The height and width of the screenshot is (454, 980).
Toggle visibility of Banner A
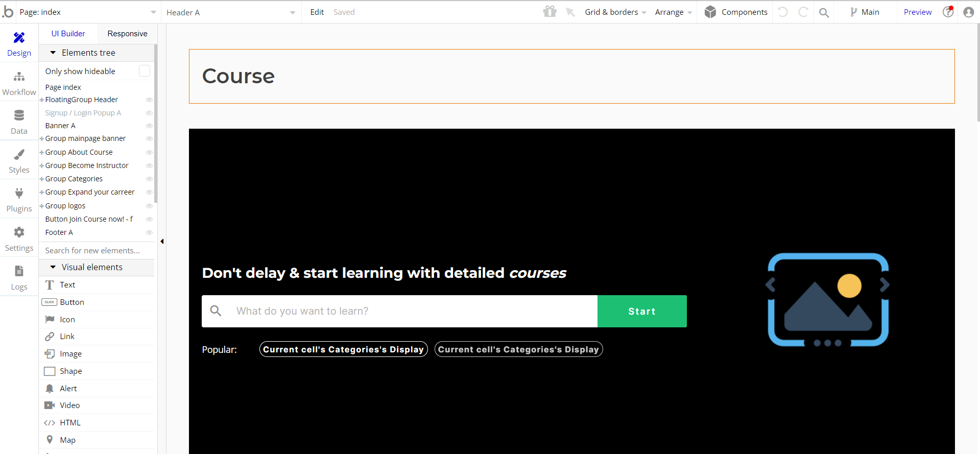pos(149,126)
